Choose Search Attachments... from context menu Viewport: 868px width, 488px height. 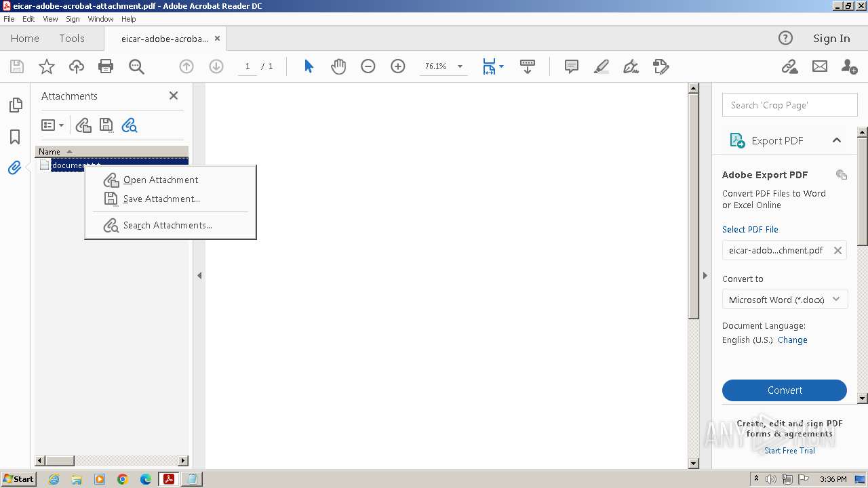167,225
